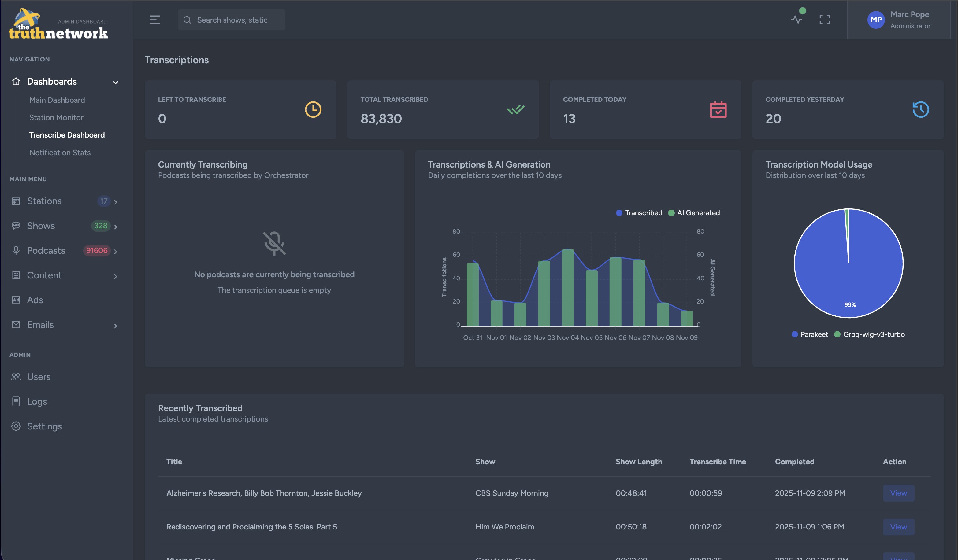The image size is (958, 560).
Task: Collapse the Dashboards navigation section
Action: click(x=115, y=82)
